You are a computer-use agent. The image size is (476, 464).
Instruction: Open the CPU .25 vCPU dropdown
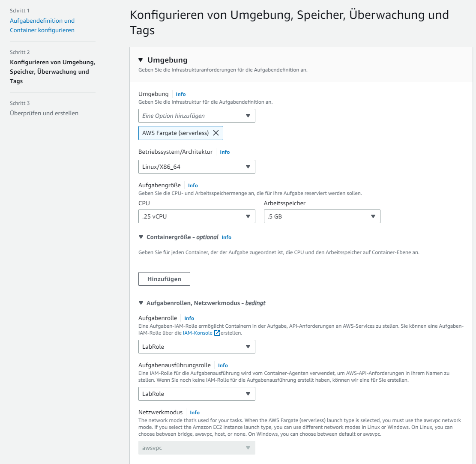coord(197,216)
